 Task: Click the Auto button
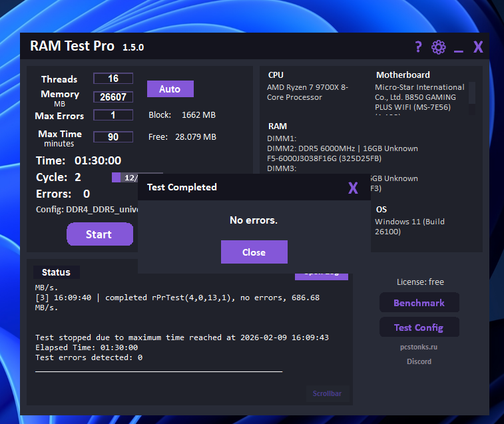point(170,89)
